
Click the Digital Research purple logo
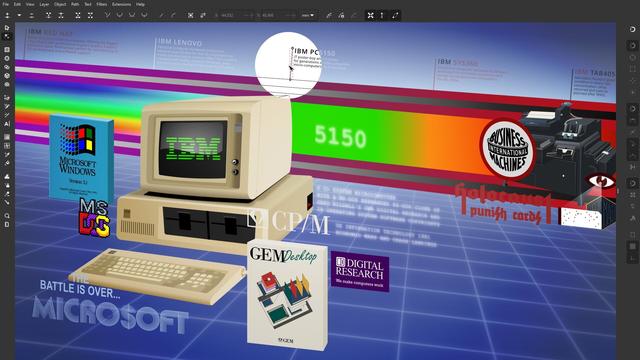click(x=360, y=271)
